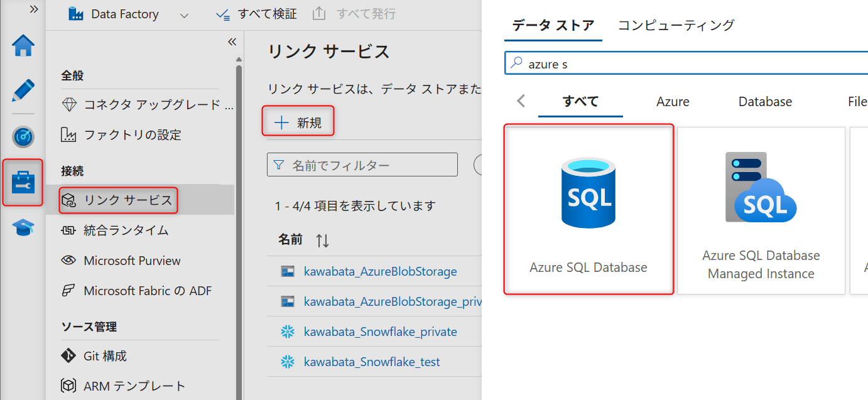Choose Azure SQL Database Managed Instance tile
The width and height of the screenshot is (868, 400).
pyautogui.click(x=761, y=210)
